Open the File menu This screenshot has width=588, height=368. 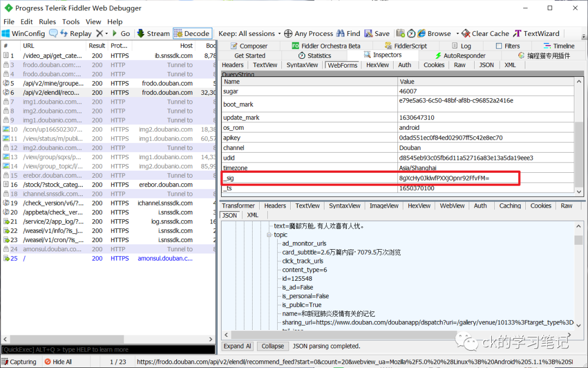pyautogui.click(x=9, y=21)
